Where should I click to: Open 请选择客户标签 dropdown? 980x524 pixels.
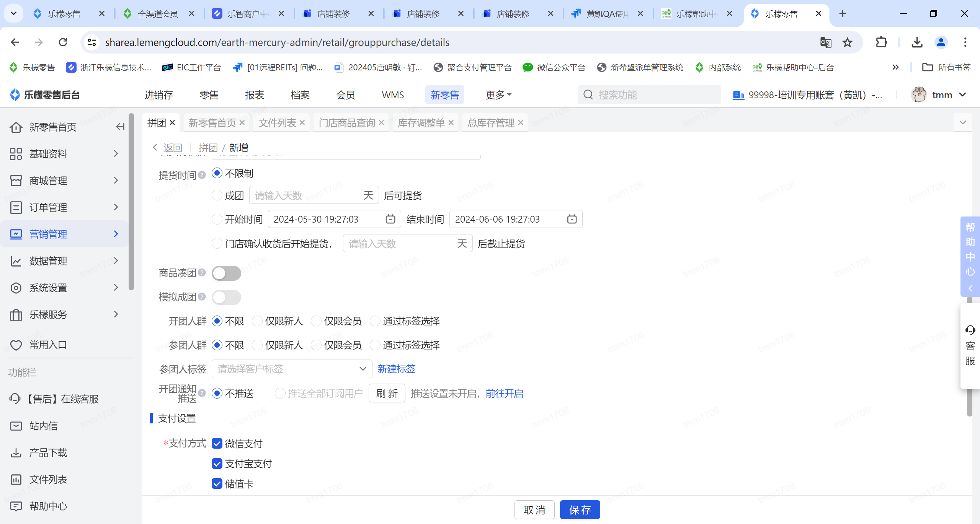tap(292, 369)
